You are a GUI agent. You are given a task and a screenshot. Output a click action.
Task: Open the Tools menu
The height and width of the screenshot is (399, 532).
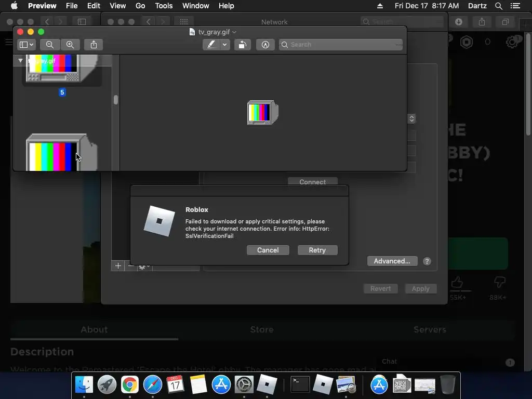[x=164, y=6]
